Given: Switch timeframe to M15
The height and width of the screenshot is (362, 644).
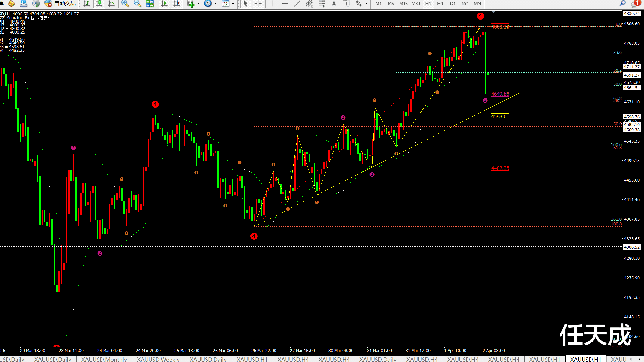Looking at the screenshot, I should coord(403,4).
